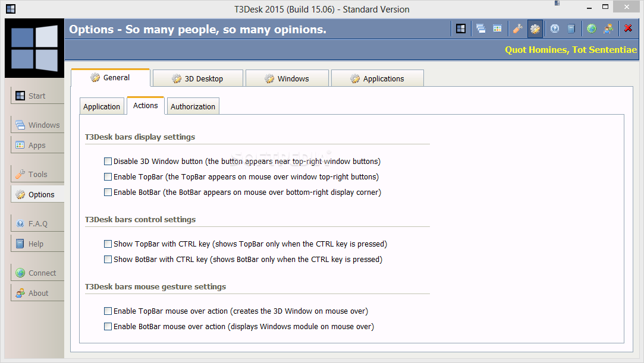
Task: Select the Actions sub-tab
Action: click(x=146, y=105)
